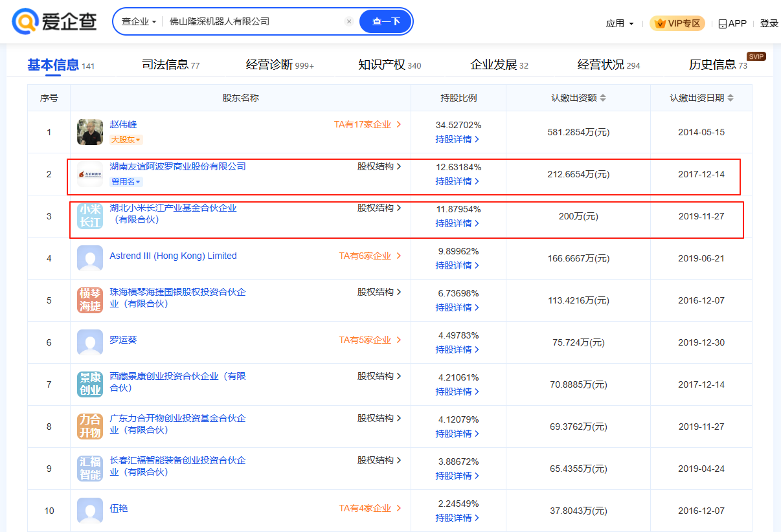Click the 爱企查 logo
Image resolution: width=781 pixels, height=532 pixels.
pyautogui.click(x=54, y=21)
